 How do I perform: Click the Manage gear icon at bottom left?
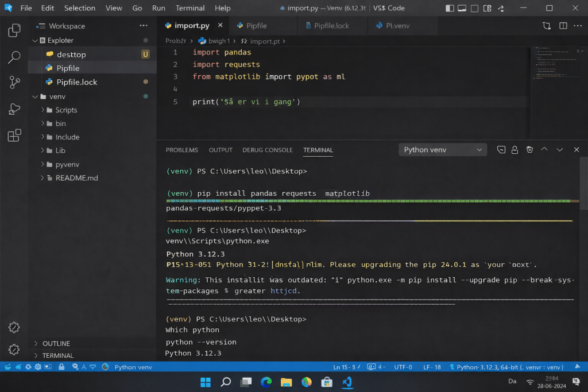click(14, 348)
